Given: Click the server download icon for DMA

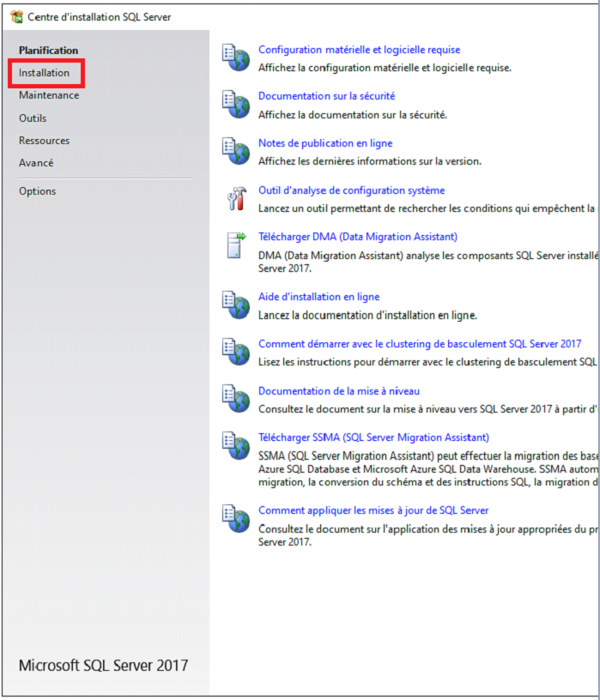Looking at the screenshot, I should point(236,245).
